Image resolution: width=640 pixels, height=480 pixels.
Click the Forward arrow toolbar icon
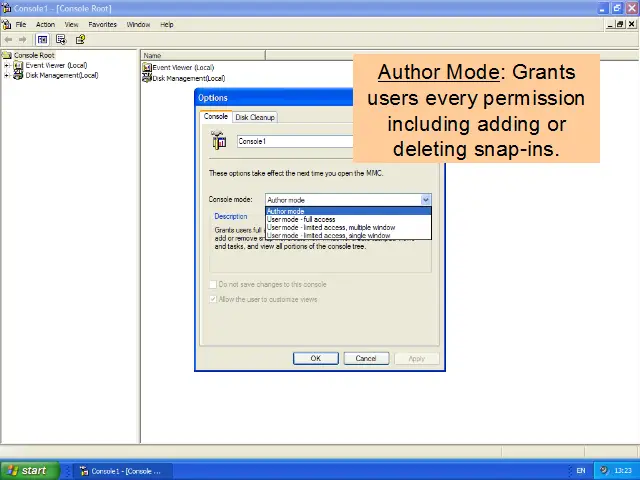tap(23, 39)
